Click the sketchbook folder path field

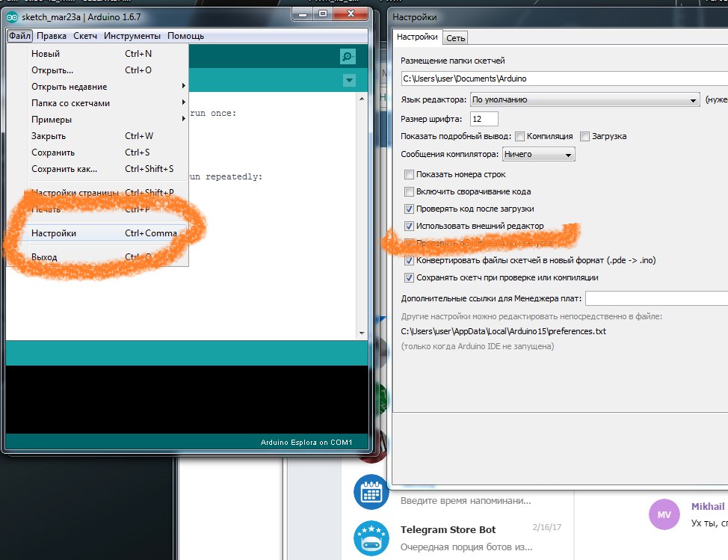(x=564, y=79)
